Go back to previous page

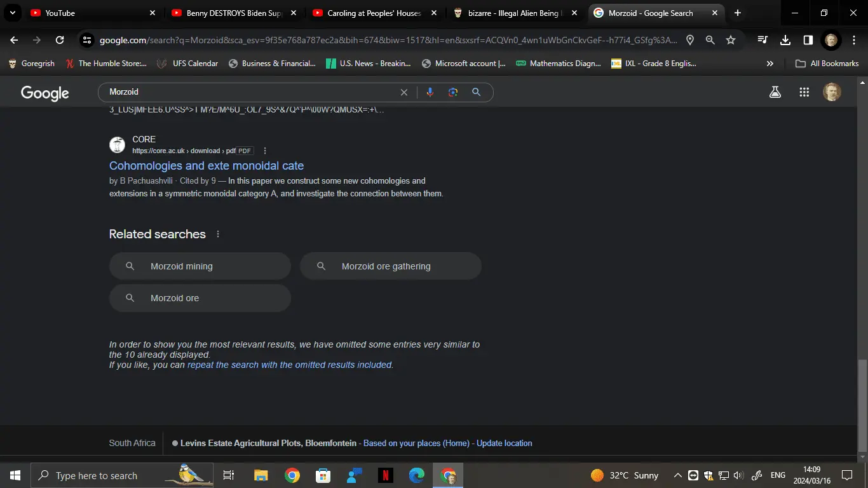pyautogui.click(x=14, y=40)
